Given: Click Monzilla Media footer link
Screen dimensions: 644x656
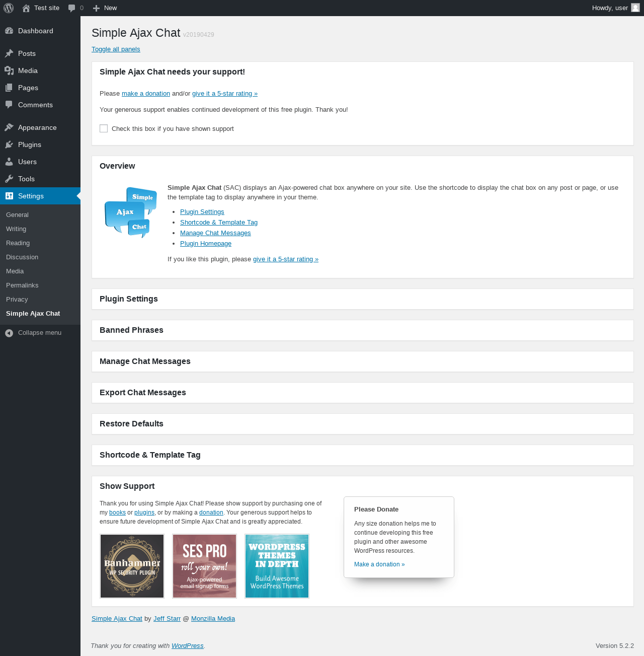Looking at the screenshot, I should [x=213, y=619].
